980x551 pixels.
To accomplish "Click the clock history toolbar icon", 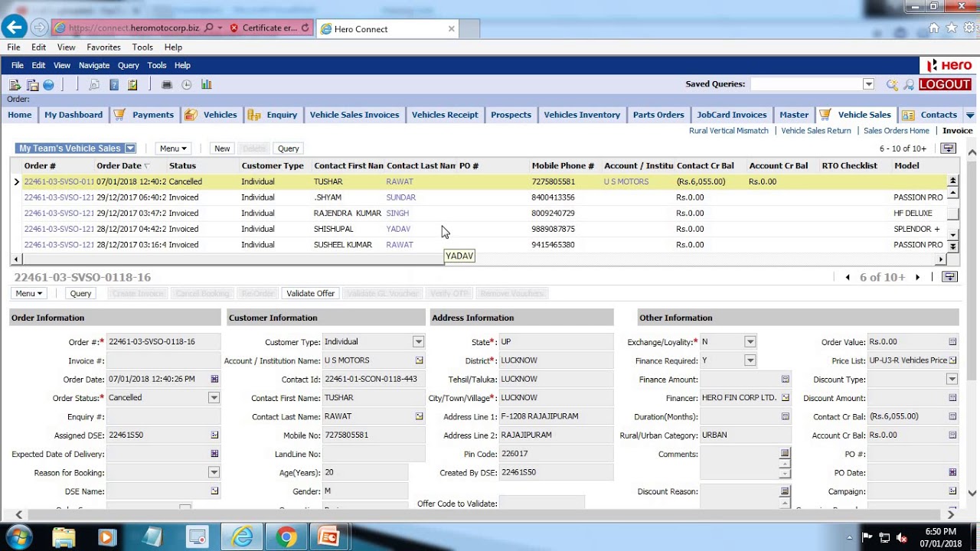I will pyautogui.click(x=186, y=85).
